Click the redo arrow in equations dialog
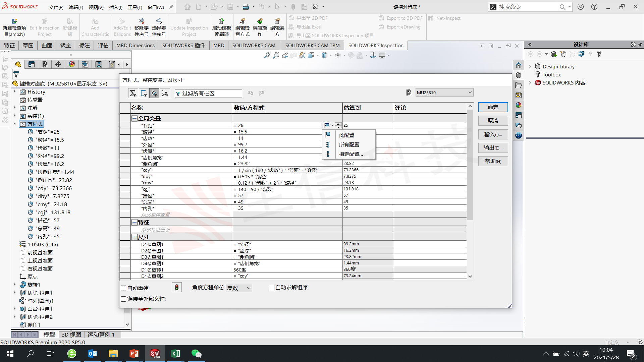Screen dimensions: 644x362 tap(261, 93)
